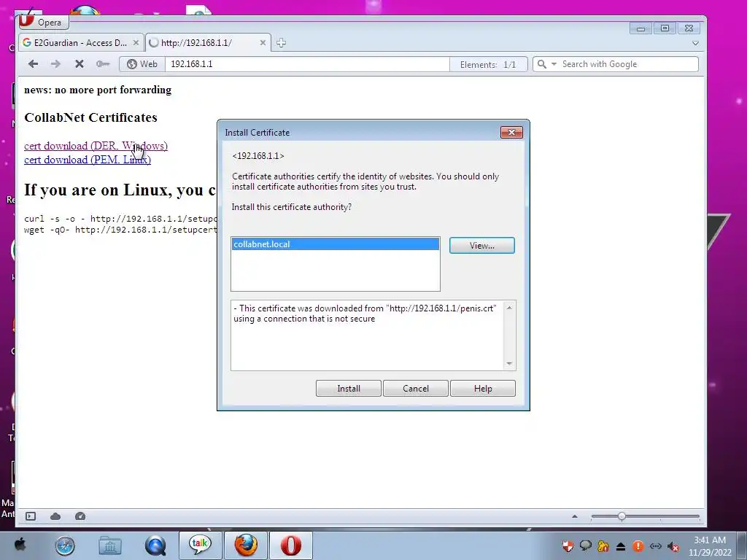Open clock showing 3:41 AM
Viewport: 747px width, 560px height.
710,546
